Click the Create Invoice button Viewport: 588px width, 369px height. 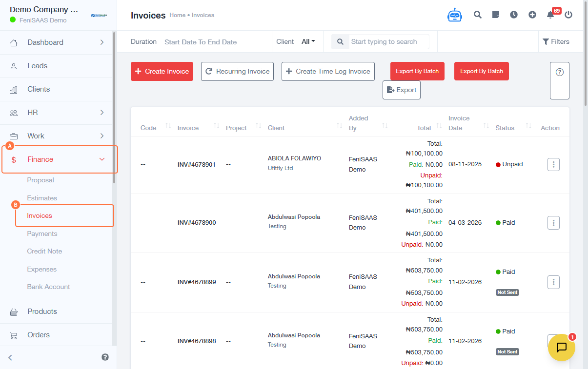162,71
